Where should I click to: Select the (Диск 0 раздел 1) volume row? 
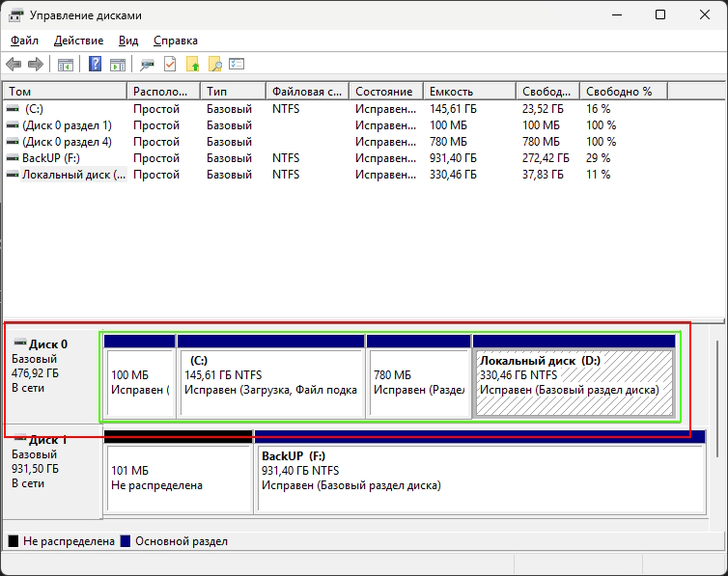click(x=67, y=125)
